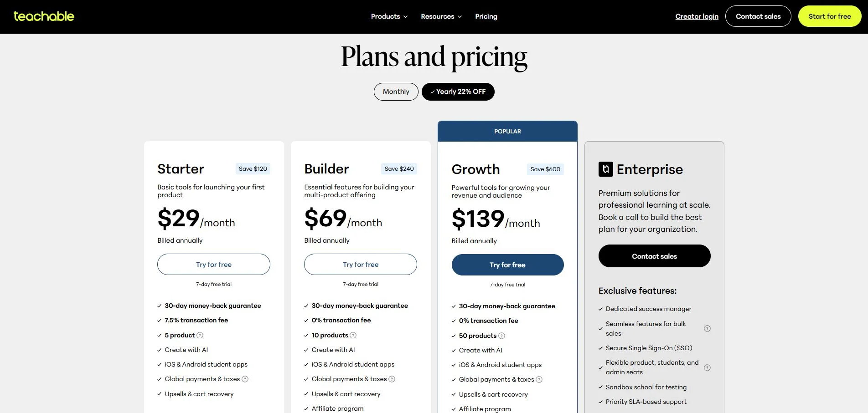The width and height of the screenshot is (868, 413).
Task: Click the help icon beside Builder's 10 products
Action: 353,335
